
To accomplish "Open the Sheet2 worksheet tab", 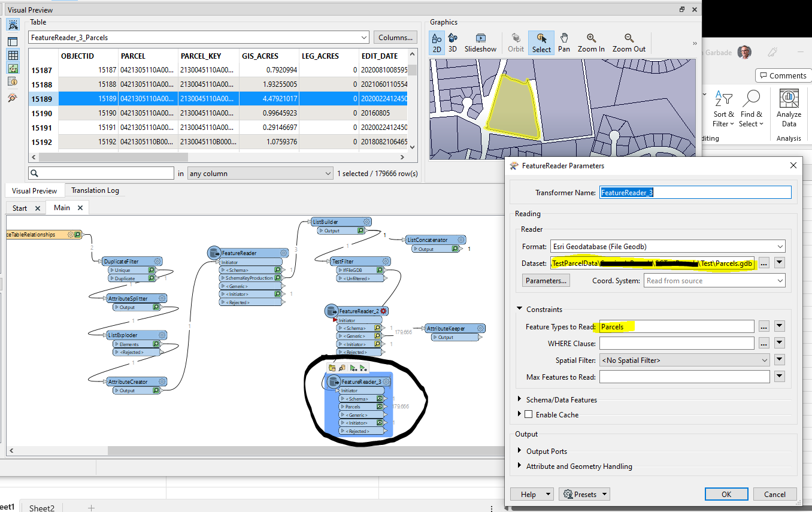I will click(42, 508).
